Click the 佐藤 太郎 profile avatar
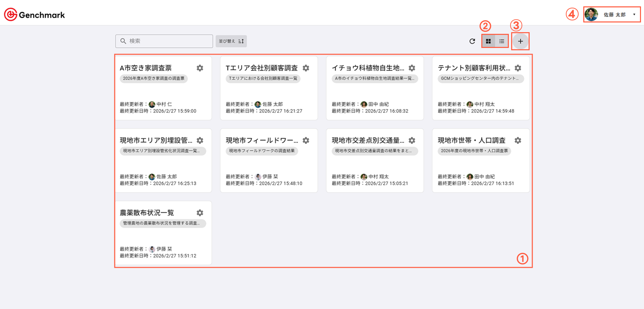The image size is (644, 309). click(591, 14)
